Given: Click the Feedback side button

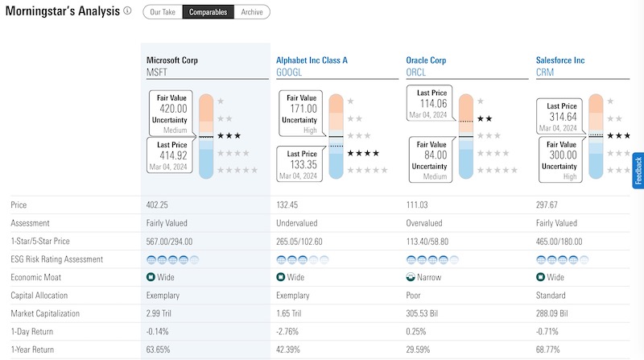Looking at the screenshot, I should [638, 171].
